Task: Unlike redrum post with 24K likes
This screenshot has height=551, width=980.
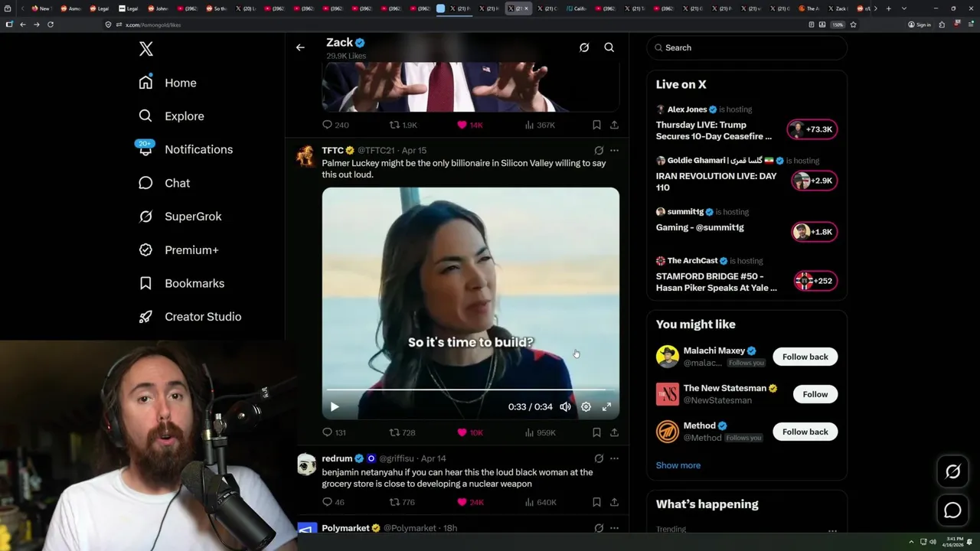Action: 469,502
